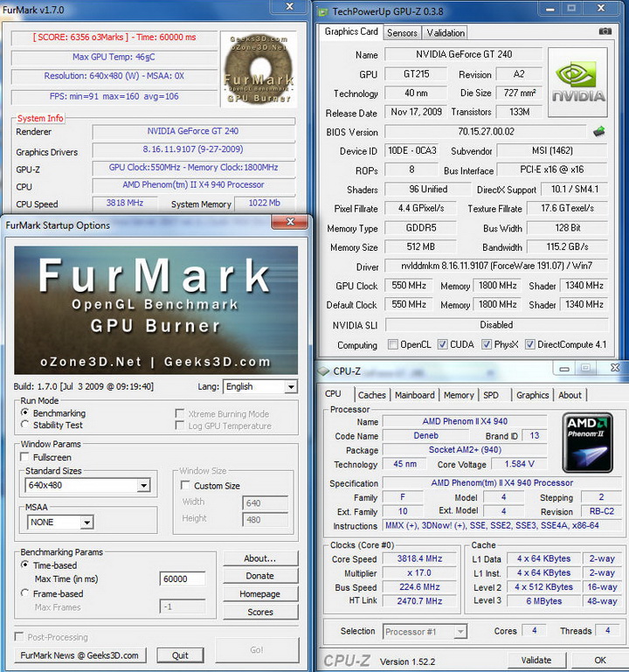
Task: Click the custom Height 480 field
Action: [x=266, y=519]
